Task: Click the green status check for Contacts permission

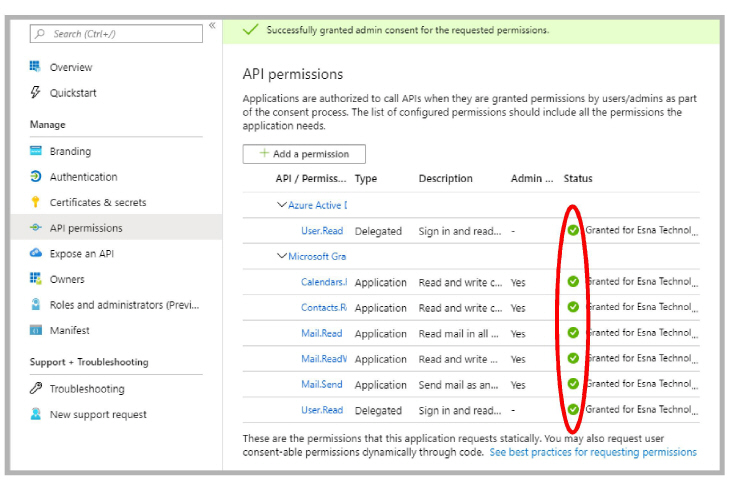Action: click(x=573, y=307)
